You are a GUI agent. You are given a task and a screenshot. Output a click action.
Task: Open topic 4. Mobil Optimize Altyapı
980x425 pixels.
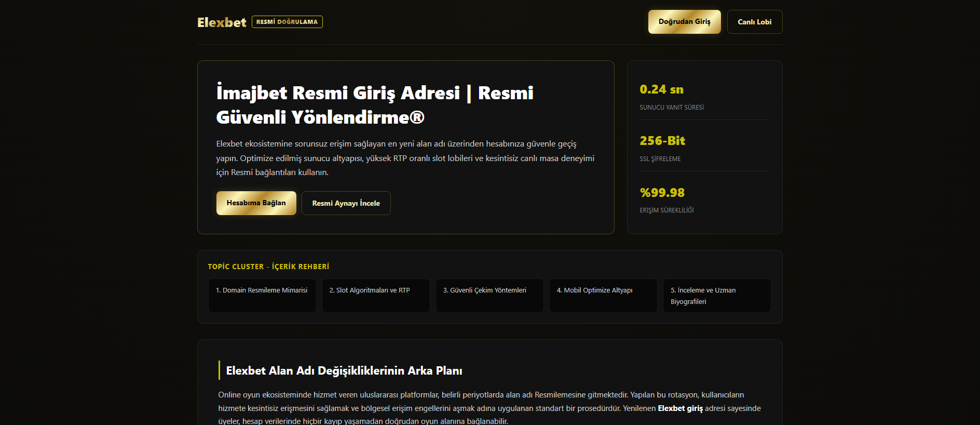[603, 296]
